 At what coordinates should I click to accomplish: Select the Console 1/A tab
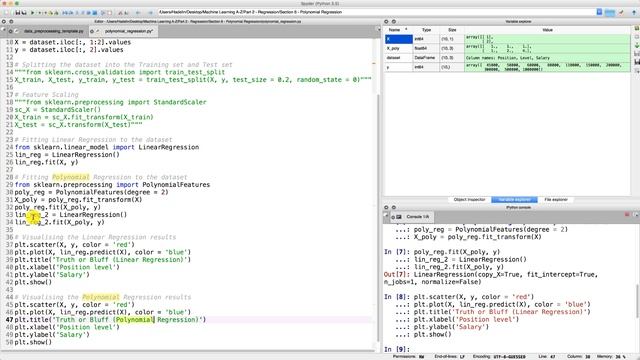click(x=413, y=217)
